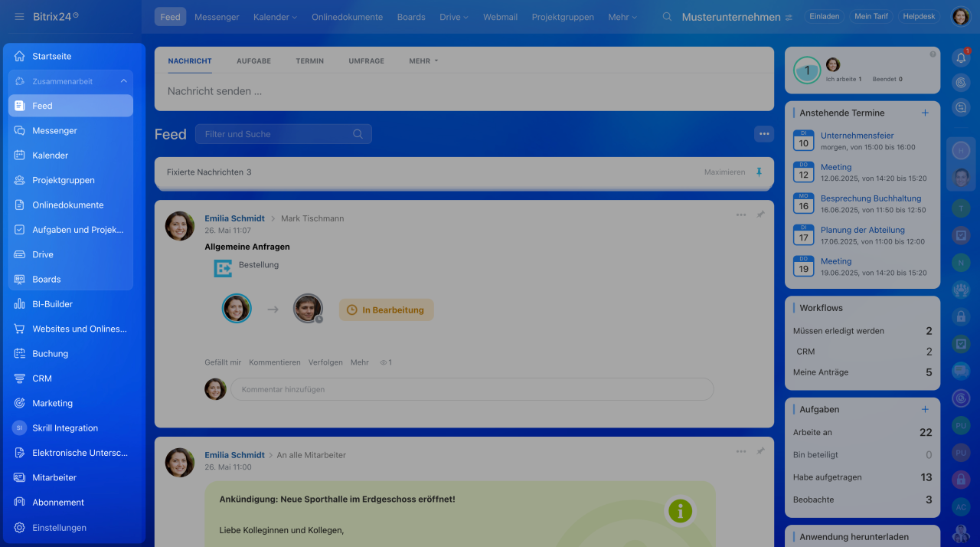The width and height of the screenshot is (980, 547).
Task: Open Onlinedokumente in top navigation
Action: [347, 17]
